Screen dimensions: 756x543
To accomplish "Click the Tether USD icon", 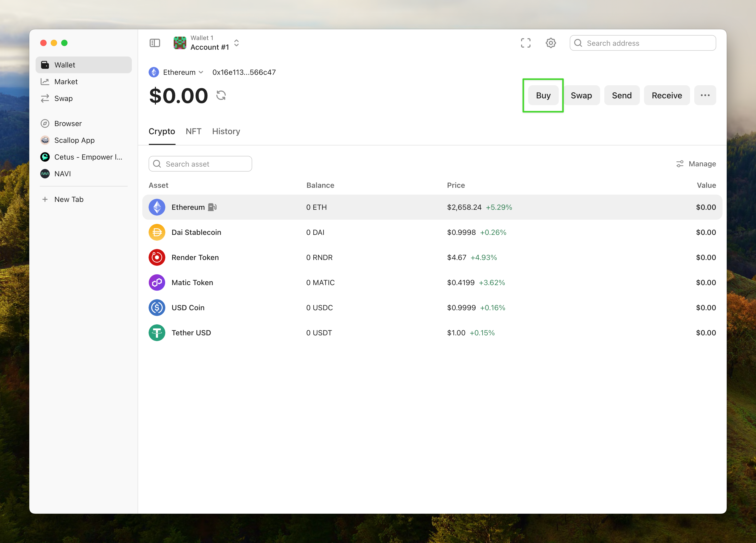I will click(157, 333).
